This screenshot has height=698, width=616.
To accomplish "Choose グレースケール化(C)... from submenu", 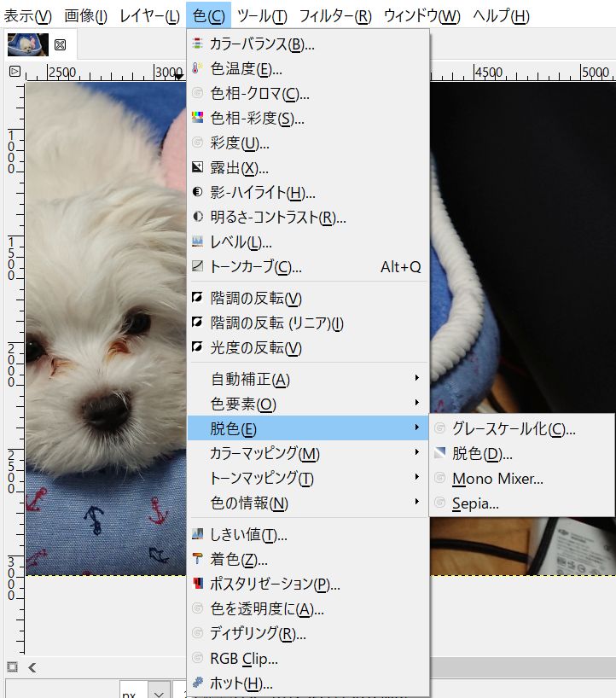I will 521,428.
